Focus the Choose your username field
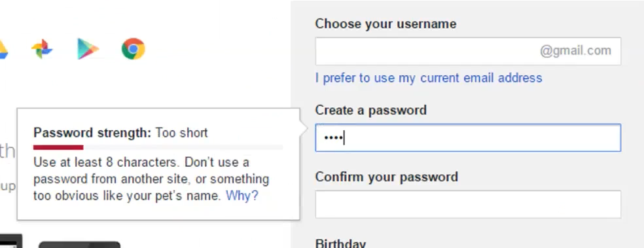Viewport: 644px width, 248px height. coord(468,51)
